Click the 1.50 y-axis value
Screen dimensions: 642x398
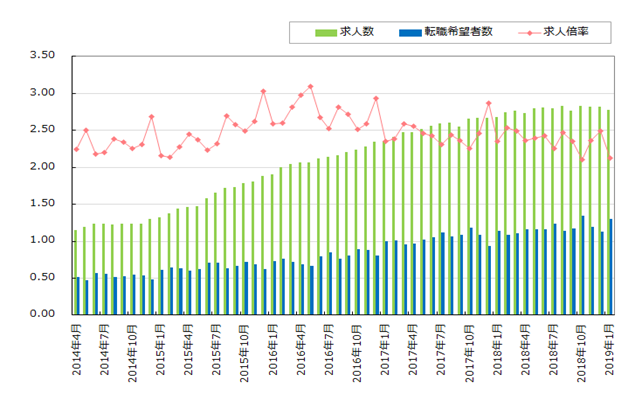(42, 203)
